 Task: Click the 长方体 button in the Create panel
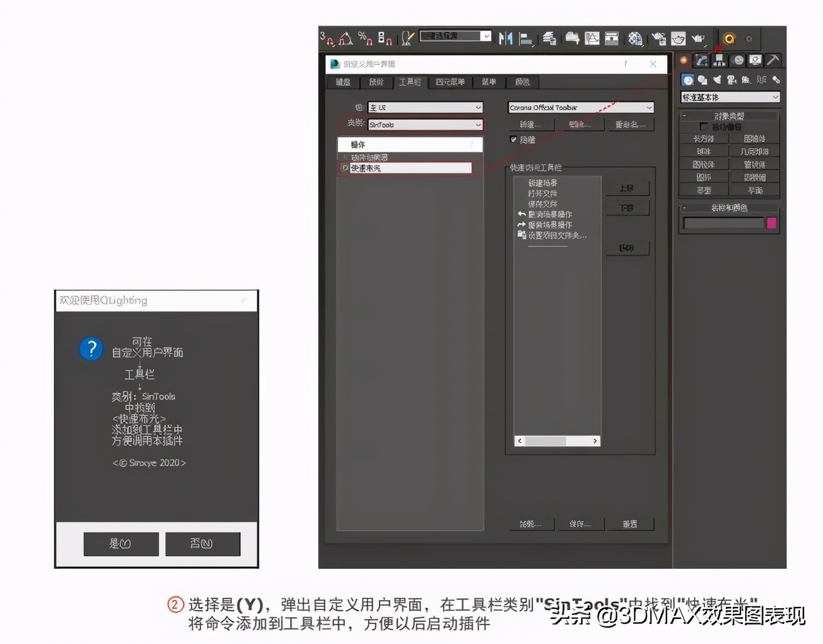(703, 138)
